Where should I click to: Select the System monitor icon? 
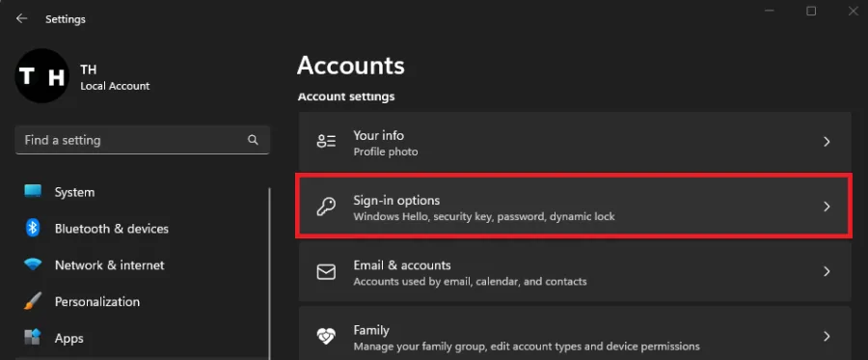33,192
